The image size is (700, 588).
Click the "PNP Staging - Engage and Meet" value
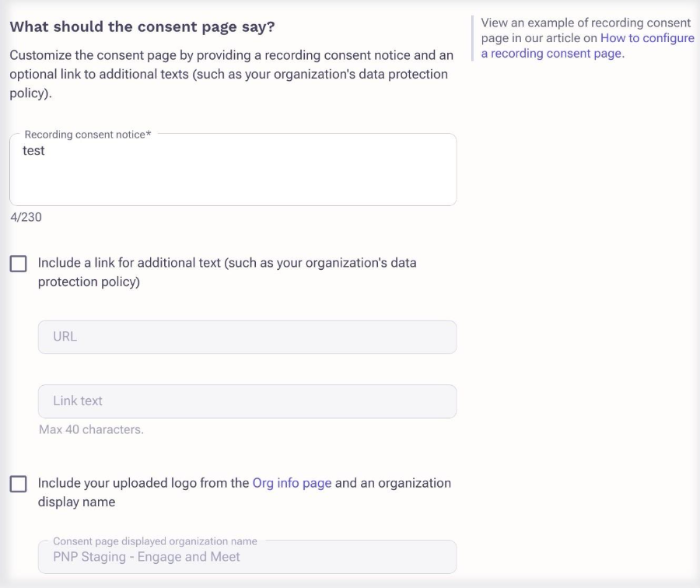point(146,557)
